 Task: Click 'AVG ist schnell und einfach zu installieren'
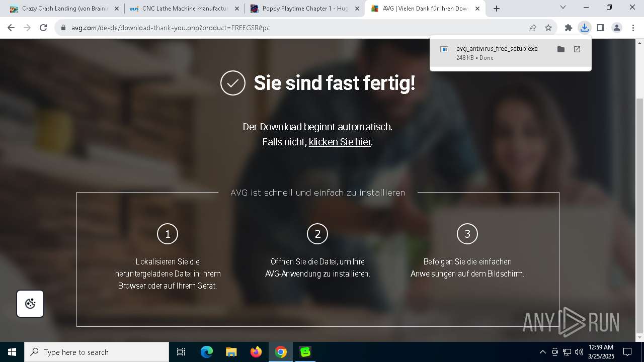tap(318, 193)
